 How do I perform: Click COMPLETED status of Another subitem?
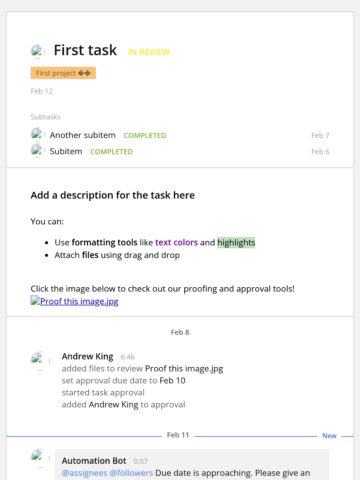click(x=145, y=135)
